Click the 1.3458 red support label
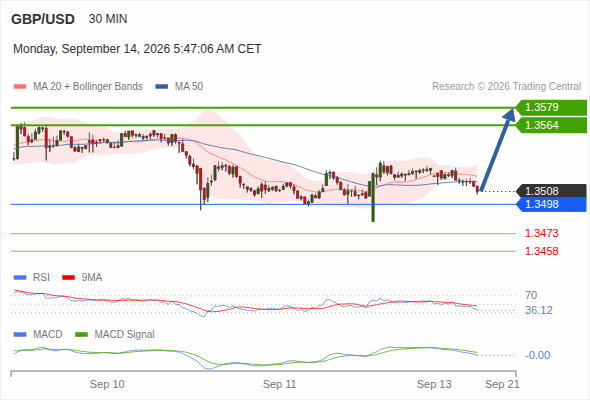This screenshot has width=590, height=400. click(x=541, y=251)
